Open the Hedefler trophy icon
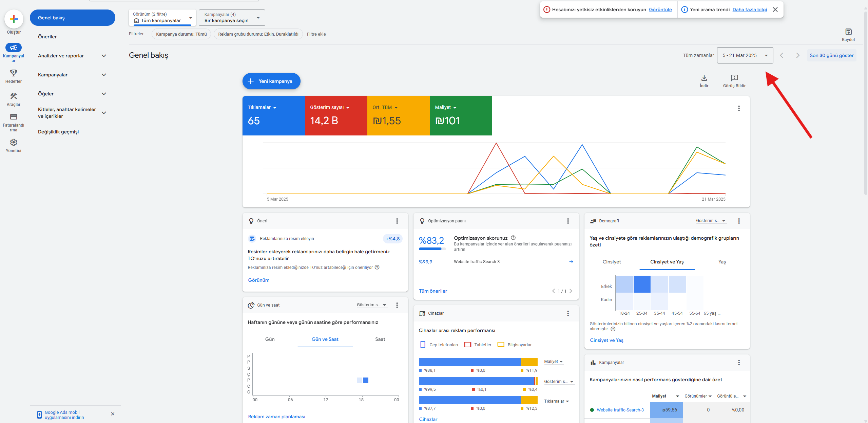 coord(14,73)
